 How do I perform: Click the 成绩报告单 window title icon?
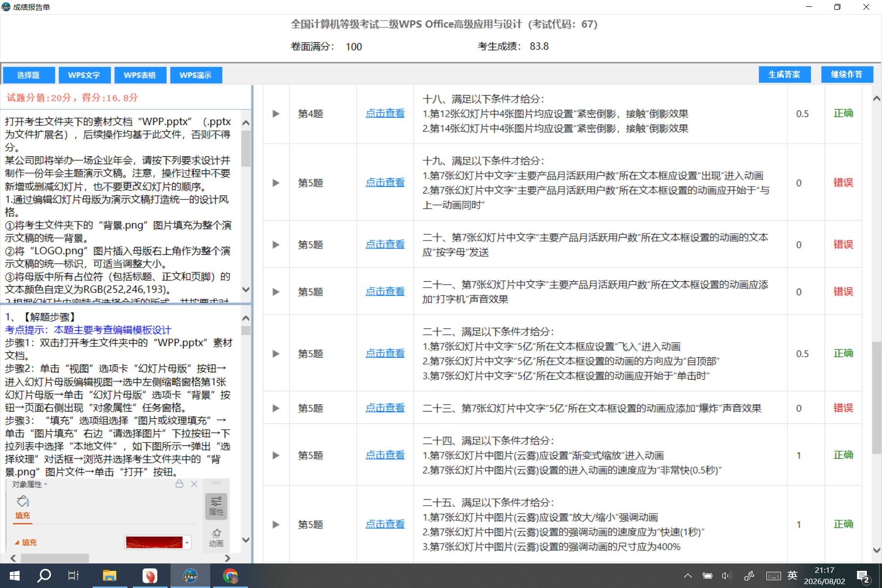pyautogui.click(x=6, y=7)
